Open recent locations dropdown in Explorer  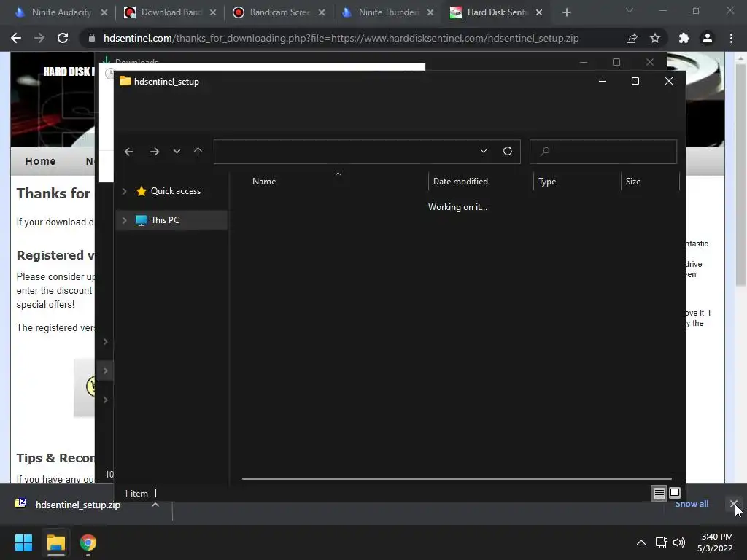coord(177,152)
